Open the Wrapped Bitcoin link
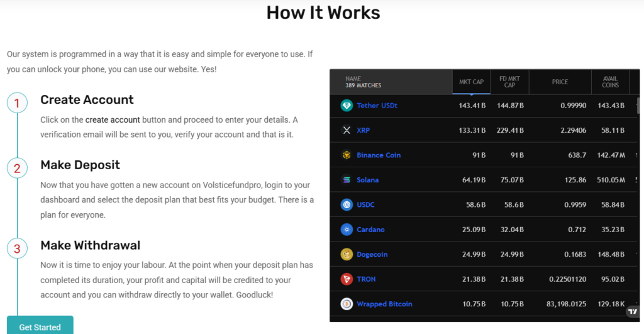Screen dimensions: 644x334 (x=384, y=304)
